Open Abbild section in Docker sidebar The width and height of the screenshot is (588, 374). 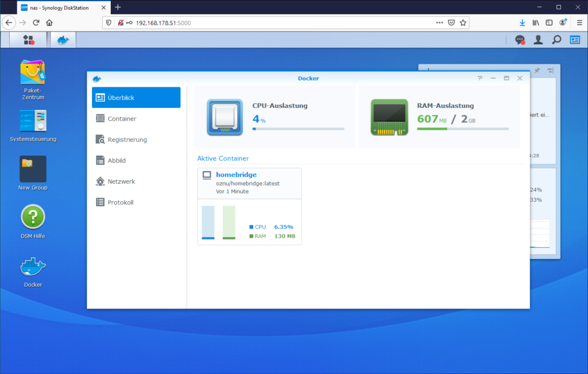(136, 160)
